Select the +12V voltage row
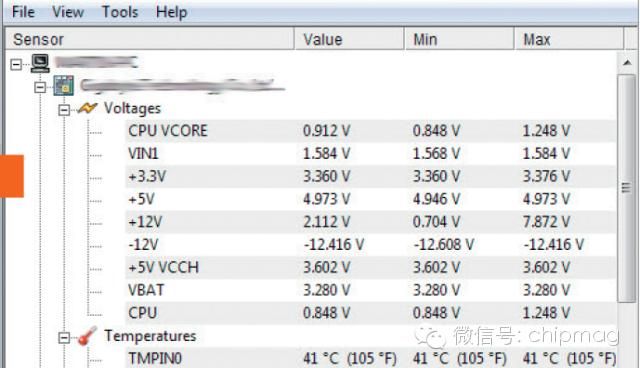 (x=371, y=222)
